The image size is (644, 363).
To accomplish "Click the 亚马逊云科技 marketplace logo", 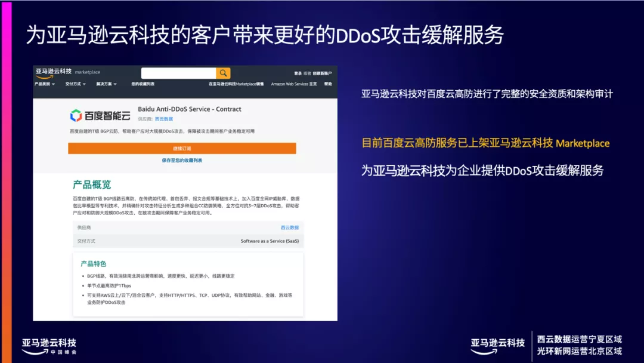I will [x=68, y=73].
